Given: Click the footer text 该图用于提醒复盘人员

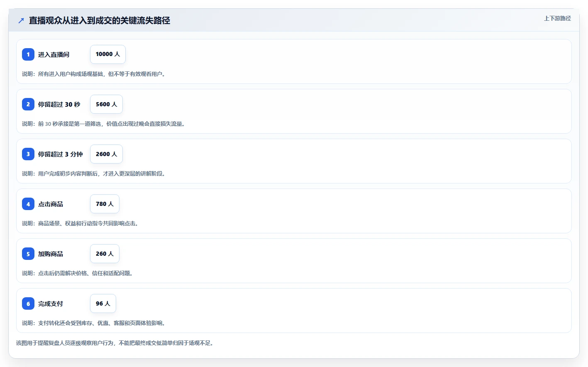Looking at the screenshot, I should [115, 343].
